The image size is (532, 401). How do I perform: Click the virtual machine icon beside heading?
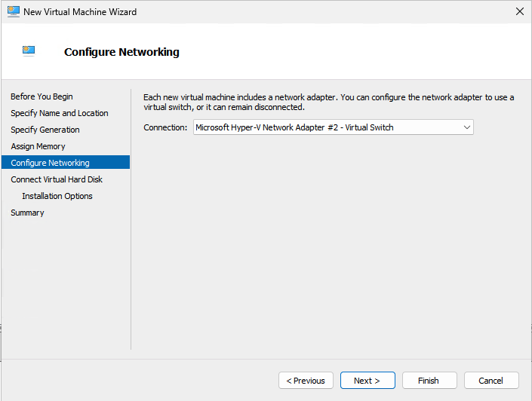click(29, 51)
